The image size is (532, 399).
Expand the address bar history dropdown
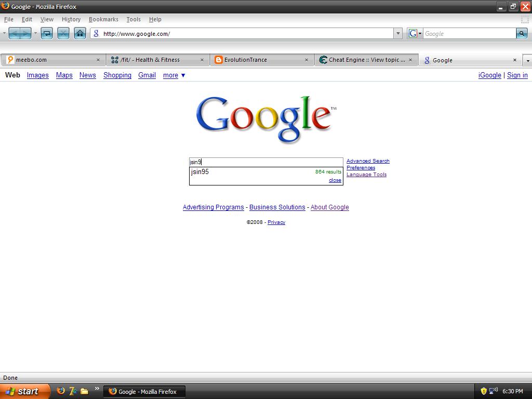(x=398, y=33)
